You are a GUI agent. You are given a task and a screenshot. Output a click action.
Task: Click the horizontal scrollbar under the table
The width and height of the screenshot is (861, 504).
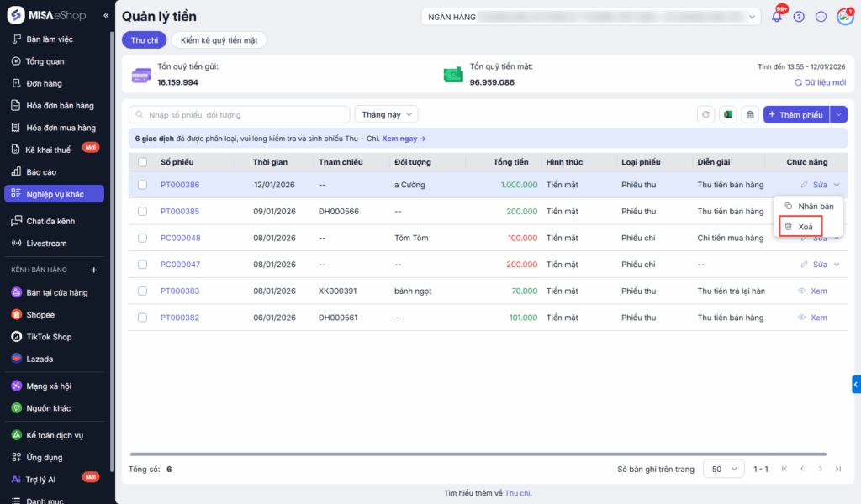coord(478,454)
